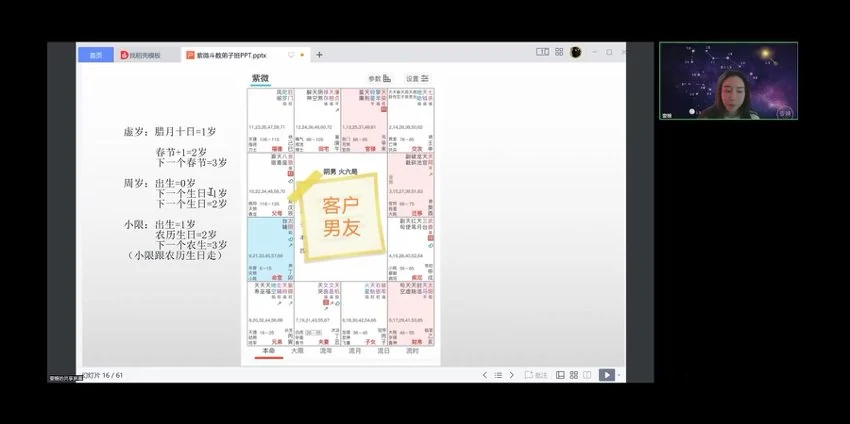Open the slideshow options dropdown arrow

tap(619, 375)
